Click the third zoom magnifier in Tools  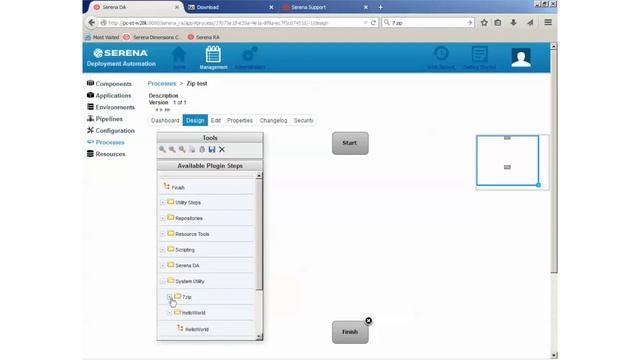click(x=182, y=149)
